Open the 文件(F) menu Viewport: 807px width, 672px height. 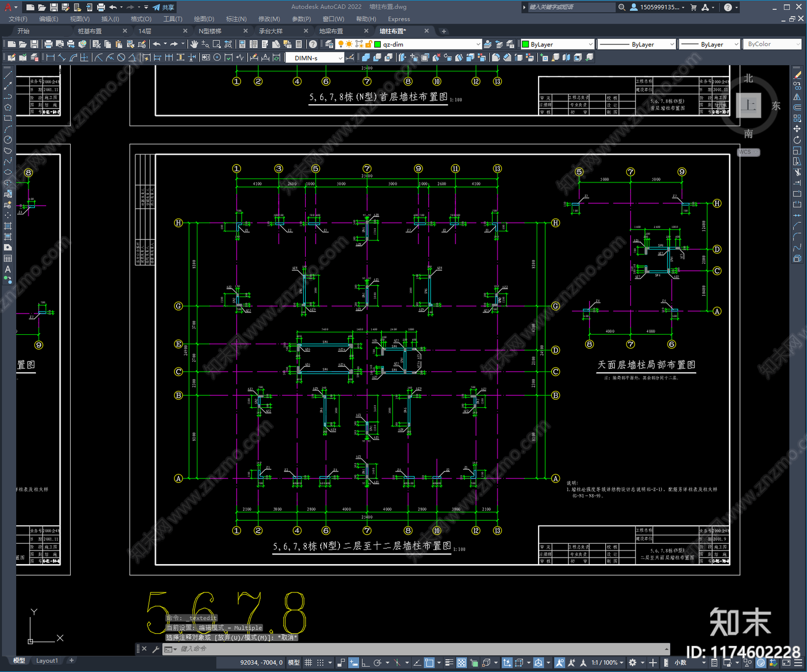18,19
